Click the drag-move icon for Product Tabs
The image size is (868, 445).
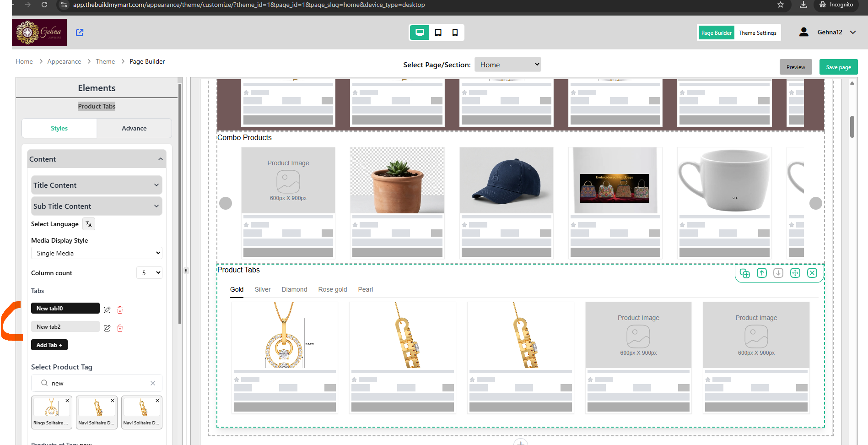[x=795, y=273]
